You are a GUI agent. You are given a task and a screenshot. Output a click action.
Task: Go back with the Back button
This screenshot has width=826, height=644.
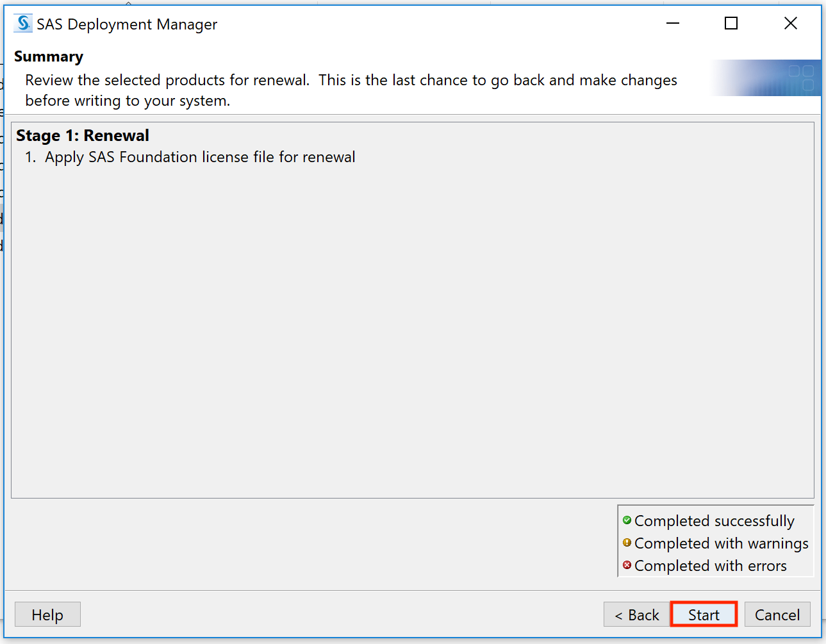pos(636,615)
